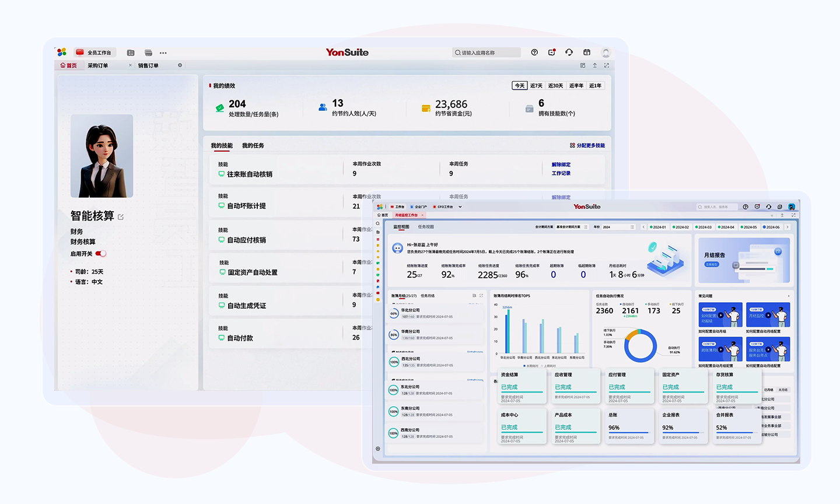
Task: Click the search icon in the front window sidebar
Action: (378, 223)
